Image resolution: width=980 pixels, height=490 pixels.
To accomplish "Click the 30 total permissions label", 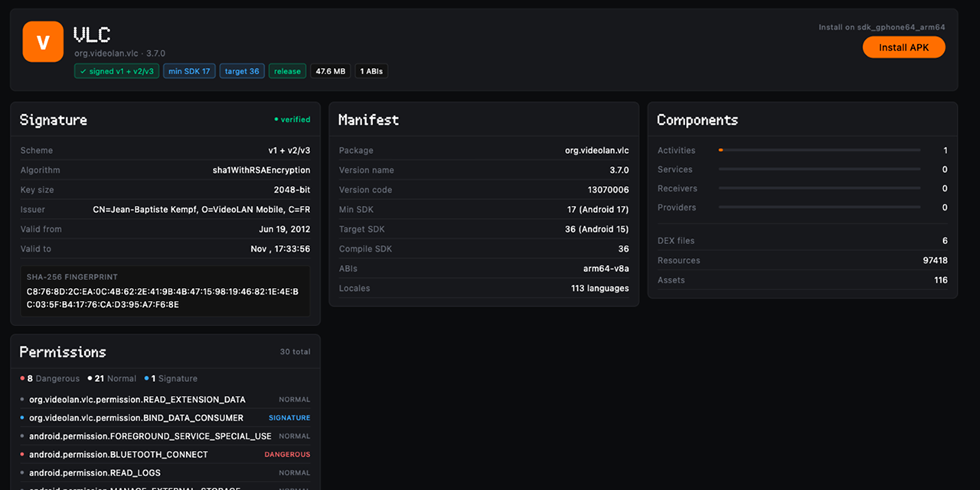I will pyautogui.click(x=296, y=352).
